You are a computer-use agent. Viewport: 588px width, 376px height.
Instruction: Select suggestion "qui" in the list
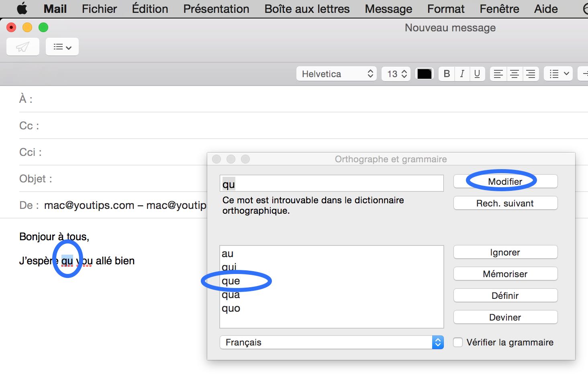(332, 268)
